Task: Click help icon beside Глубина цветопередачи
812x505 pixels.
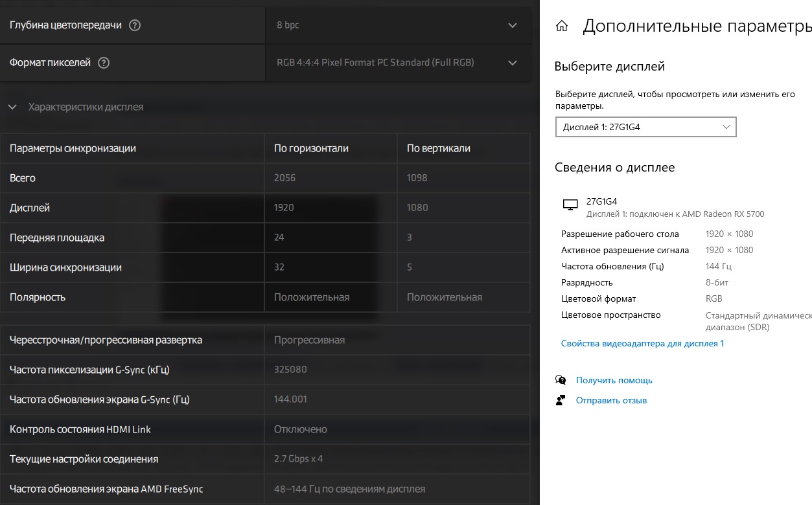Action: coord(135,25)
